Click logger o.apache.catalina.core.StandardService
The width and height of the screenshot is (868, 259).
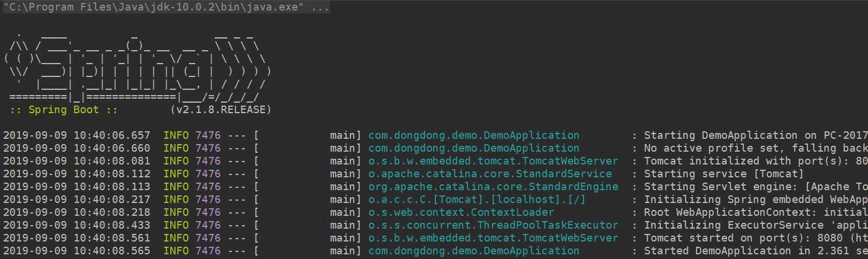point(490,174)
